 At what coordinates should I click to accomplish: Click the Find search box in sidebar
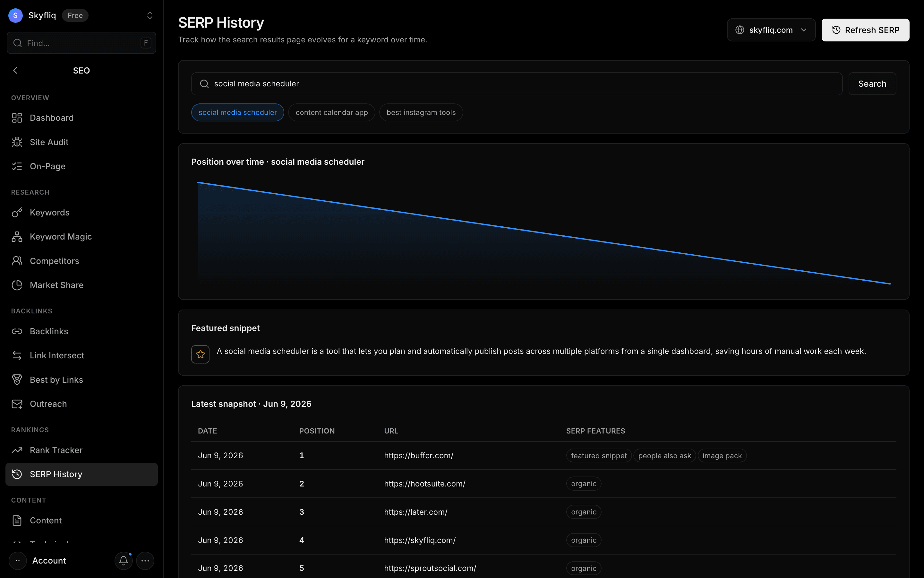coord(81,43)
